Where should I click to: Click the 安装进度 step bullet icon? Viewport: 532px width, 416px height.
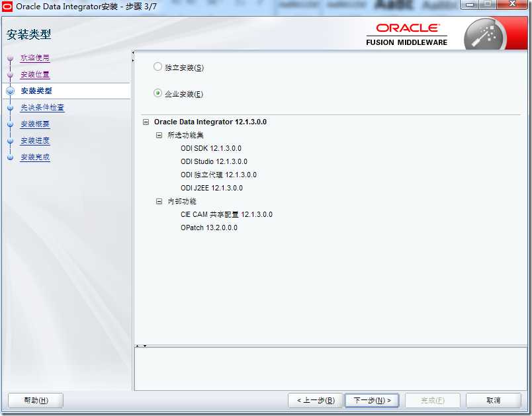tap(10, 141)
